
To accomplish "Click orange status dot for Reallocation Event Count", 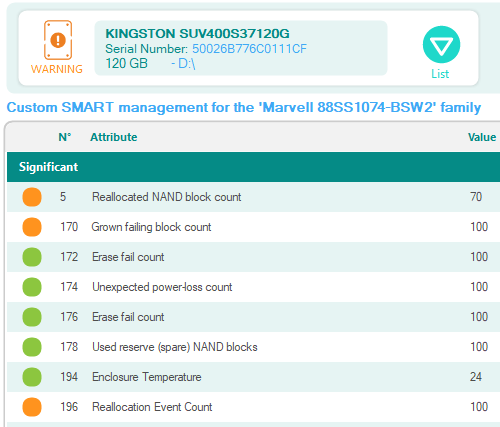I will click(32, 407).
